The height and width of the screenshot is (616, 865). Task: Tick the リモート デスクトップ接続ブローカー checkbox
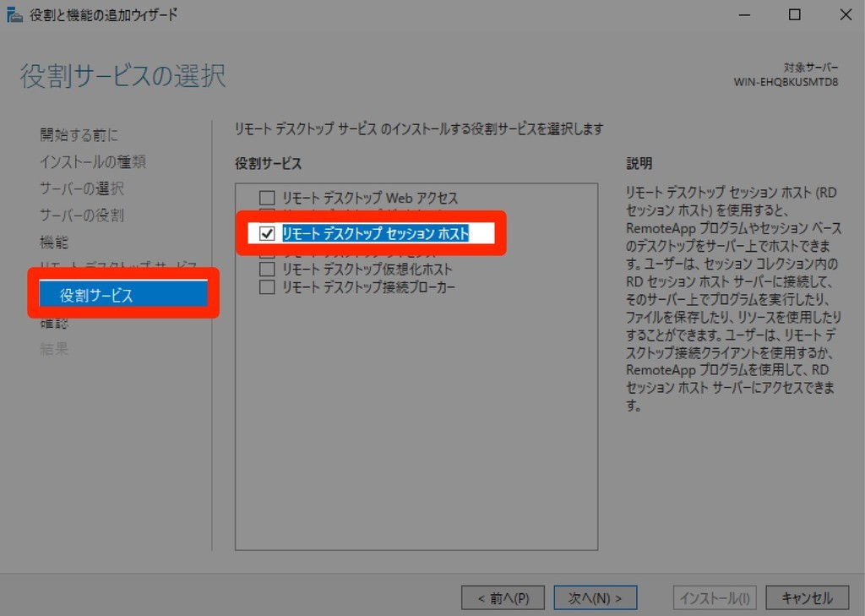(267, 287)
